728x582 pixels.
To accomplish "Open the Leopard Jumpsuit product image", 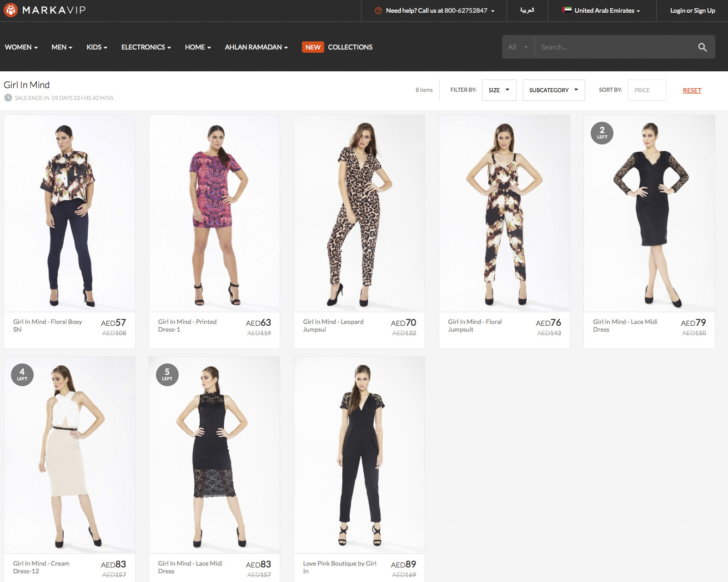I will coord(359,213).
